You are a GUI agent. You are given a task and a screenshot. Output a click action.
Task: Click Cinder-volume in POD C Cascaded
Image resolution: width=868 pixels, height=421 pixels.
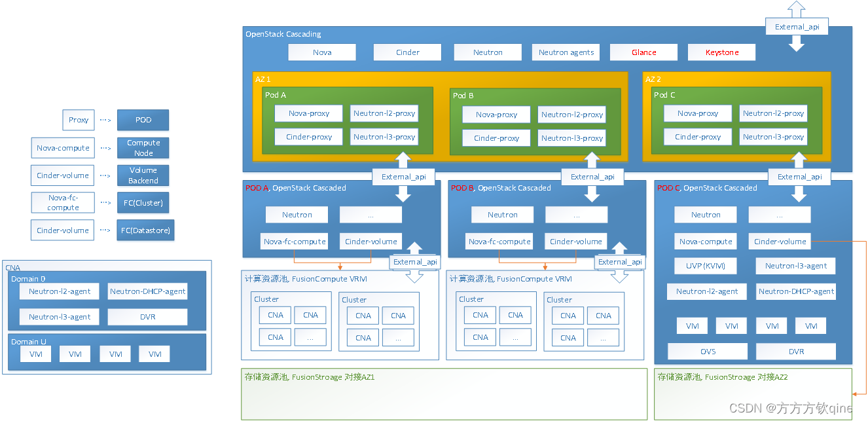point(780,242)
